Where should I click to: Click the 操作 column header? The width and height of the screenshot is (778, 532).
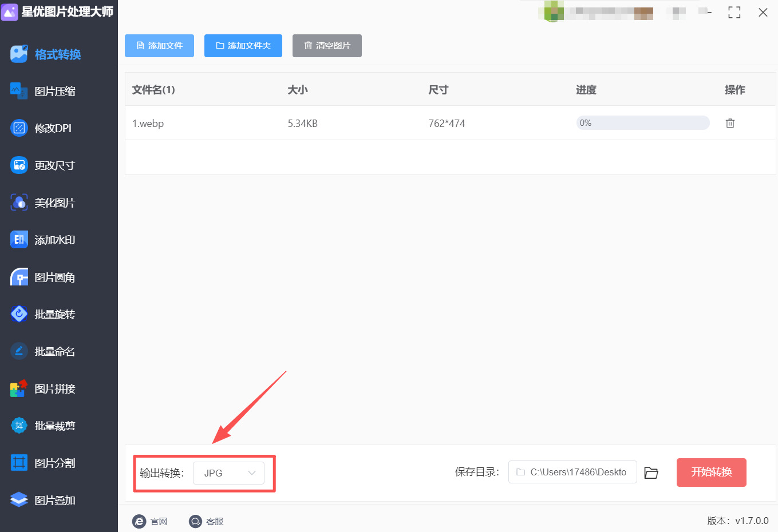click(x=735, y=90)
